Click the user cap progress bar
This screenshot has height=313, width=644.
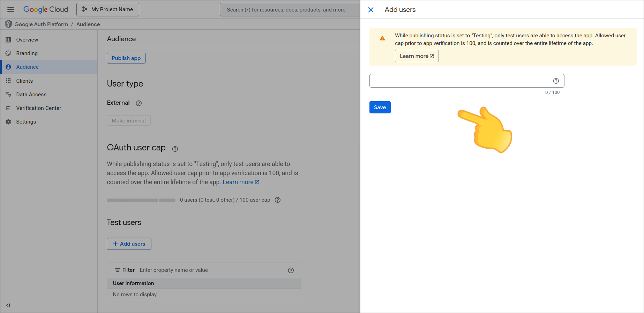click(x=141, y=200)
